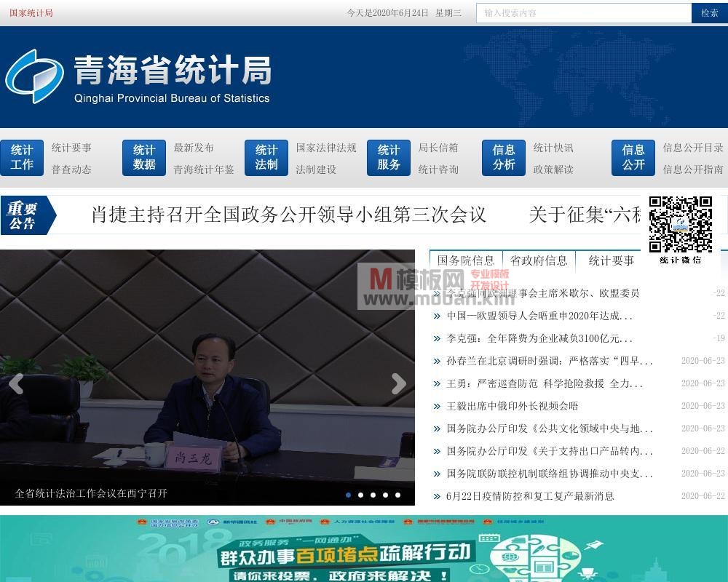Screen dimensions: 728x582
Task: Open announcement 肖捷主持召开全国政务公开领导小组第三次会议
Action: tap(289, 215)
